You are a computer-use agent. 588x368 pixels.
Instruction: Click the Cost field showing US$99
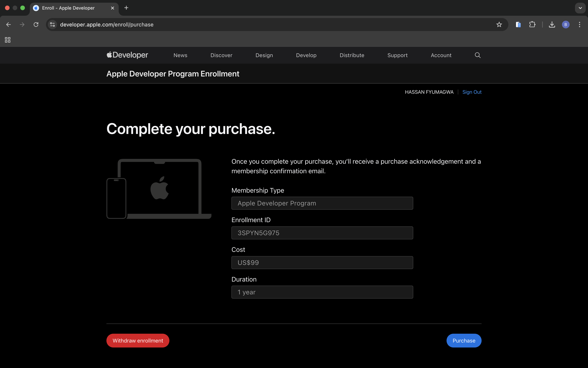[x=322, y=263]
